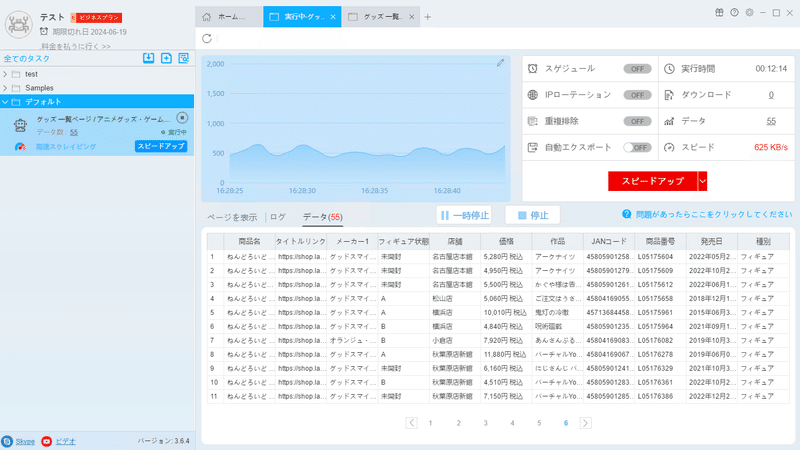Go to page 5 in pagination

[539, 423]
